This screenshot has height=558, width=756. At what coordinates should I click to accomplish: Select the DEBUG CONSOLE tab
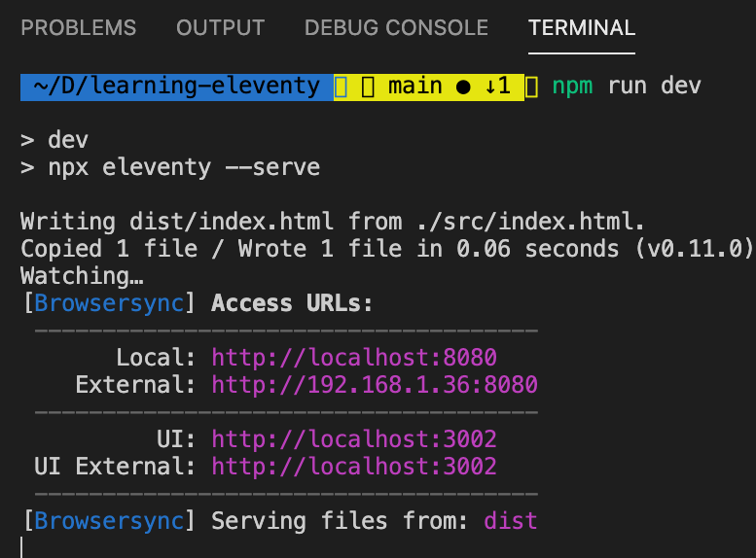click(x=396, y=27)
